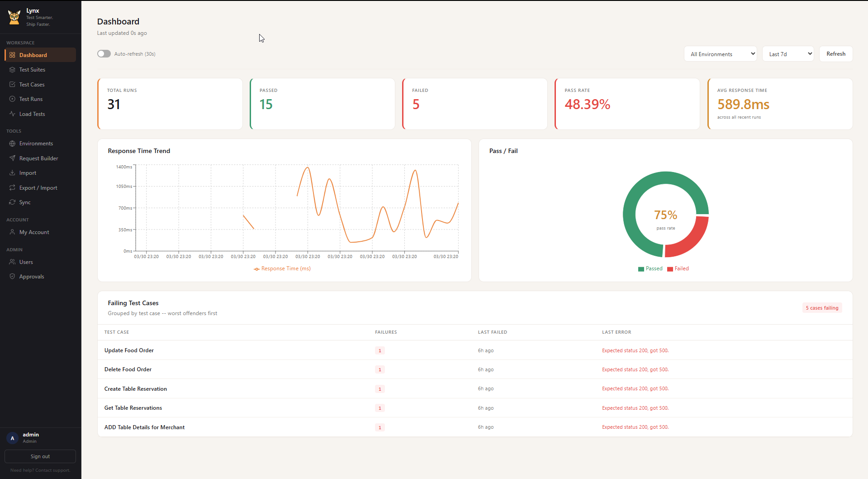868x479 pixels.
Task: Click the Refresh button
Action: pos(835,53)
